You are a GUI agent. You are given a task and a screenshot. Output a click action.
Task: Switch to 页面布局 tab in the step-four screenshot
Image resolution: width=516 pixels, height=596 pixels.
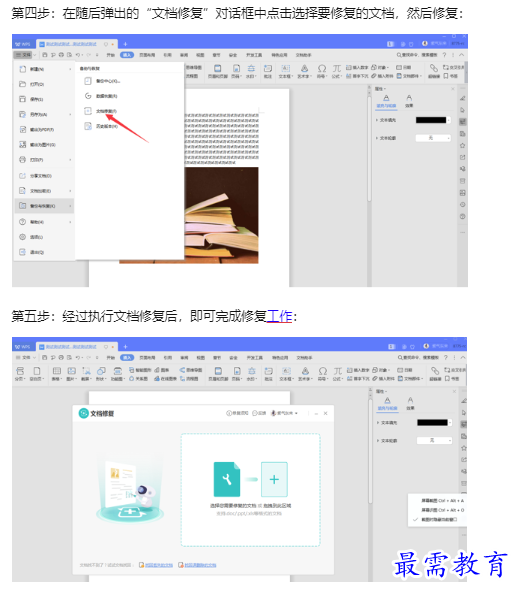pos(147,55)
